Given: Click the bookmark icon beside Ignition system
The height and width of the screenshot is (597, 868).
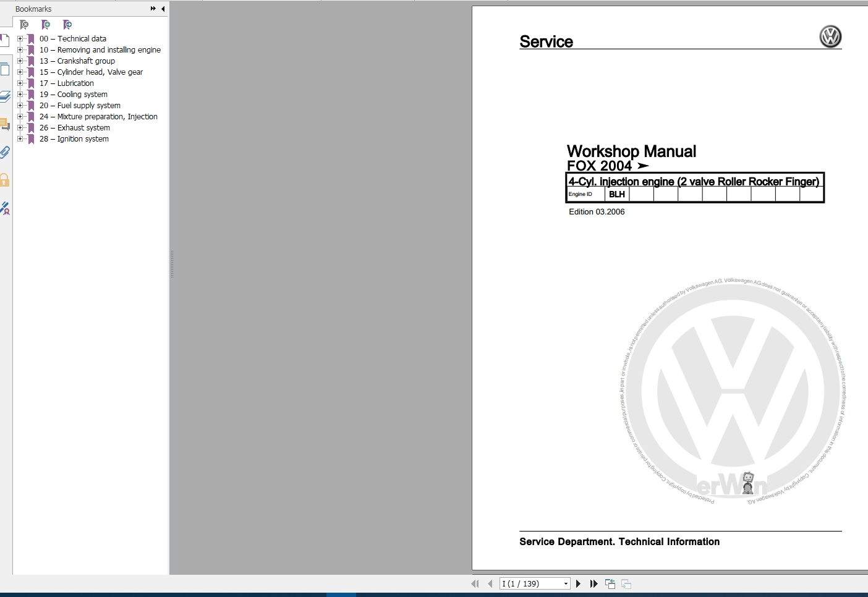Looking at the screenshot, I should click(x=31, y=138).
